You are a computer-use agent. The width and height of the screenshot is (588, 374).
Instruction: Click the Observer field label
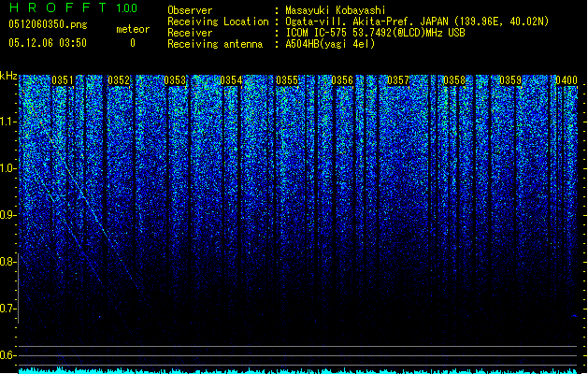click(x=190, y=10)
